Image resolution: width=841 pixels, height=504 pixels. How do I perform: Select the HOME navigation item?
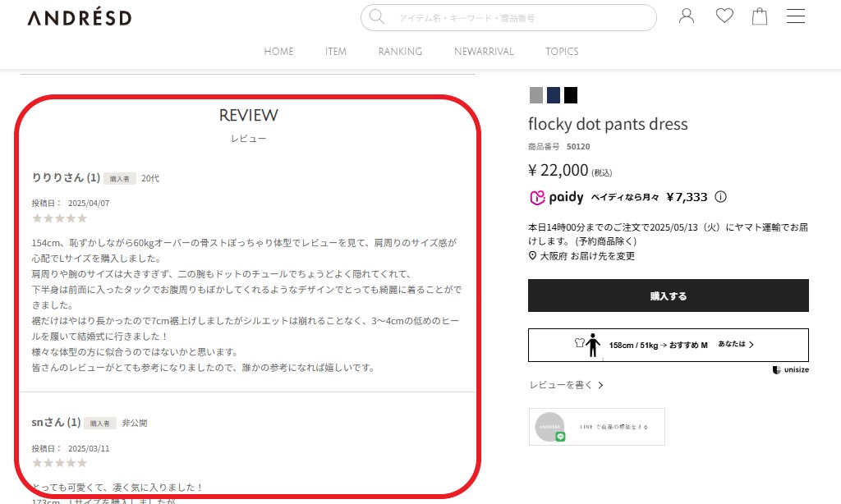(x=278, y=51)
